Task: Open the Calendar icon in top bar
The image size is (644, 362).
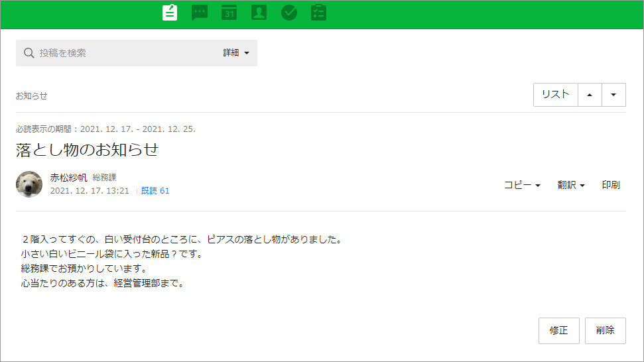Action: (x=229, y=13)
